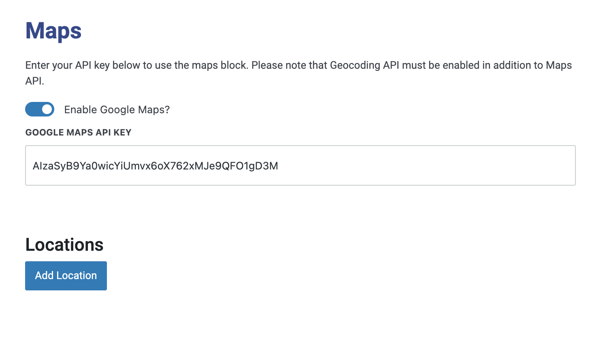Click the white knob of the Maps switch
This screenshot has height=364, width=605.
click(x=47, y=109)
